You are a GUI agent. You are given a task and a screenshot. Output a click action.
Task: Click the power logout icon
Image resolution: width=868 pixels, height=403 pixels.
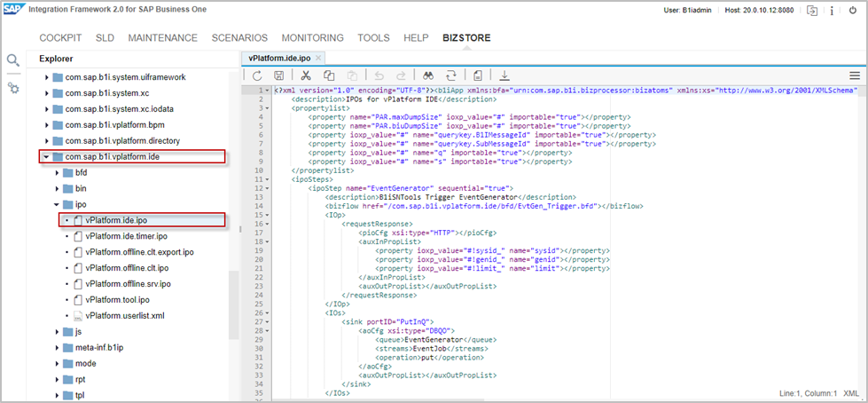pyautogui.click(x=854, y=11)
